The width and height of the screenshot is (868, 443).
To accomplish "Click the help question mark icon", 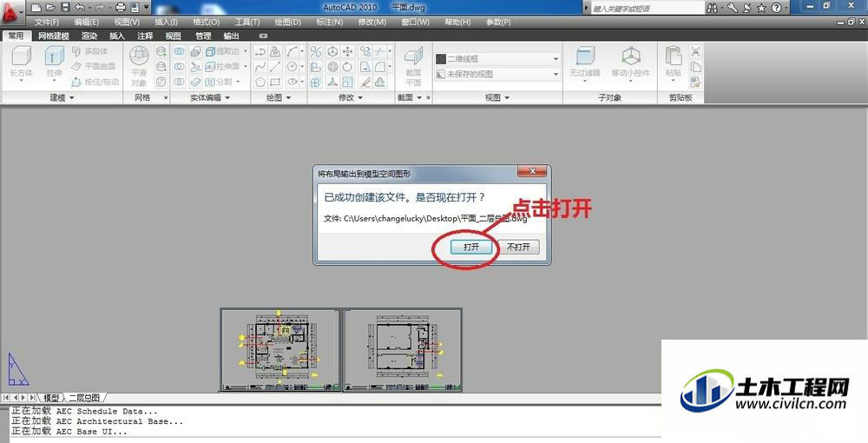I will (776, 8).
